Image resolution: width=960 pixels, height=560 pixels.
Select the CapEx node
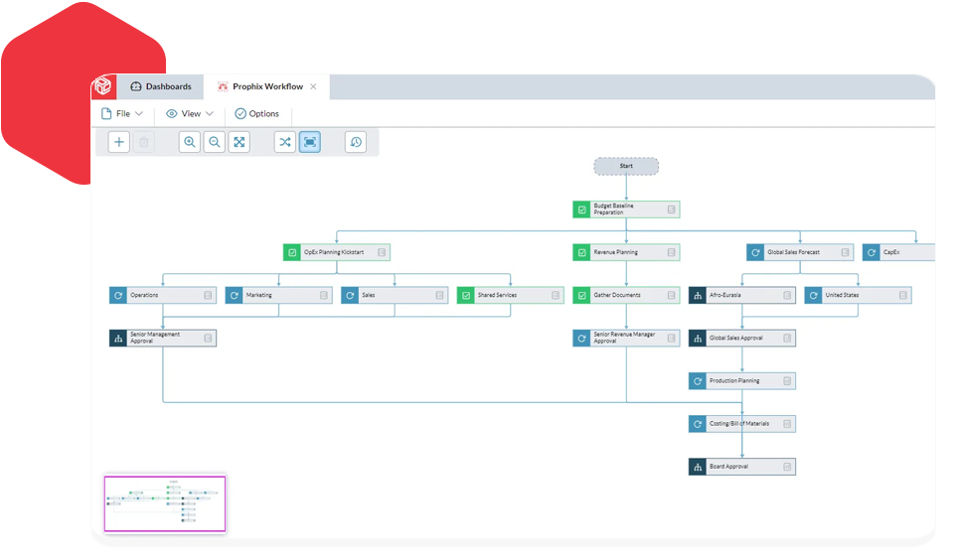click(898, 252)
